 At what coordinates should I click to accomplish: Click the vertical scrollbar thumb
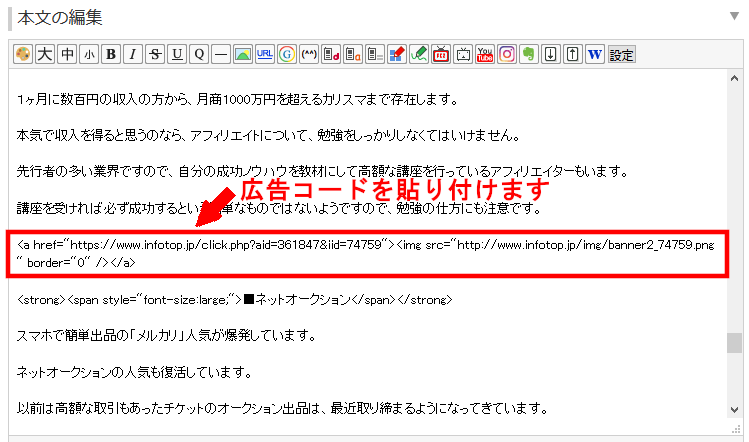point(734,343)
